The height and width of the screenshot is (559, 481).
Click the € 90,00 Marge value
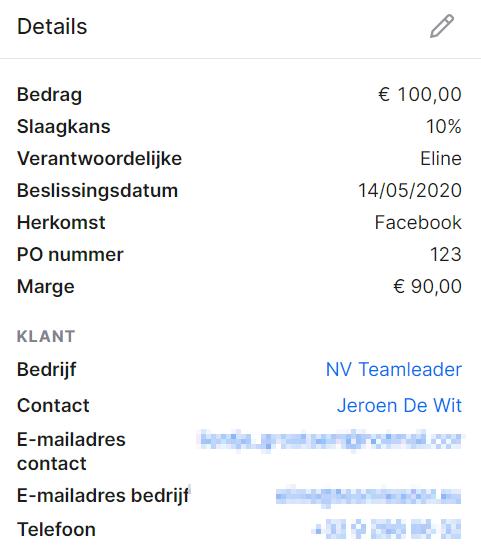[427, 286]
